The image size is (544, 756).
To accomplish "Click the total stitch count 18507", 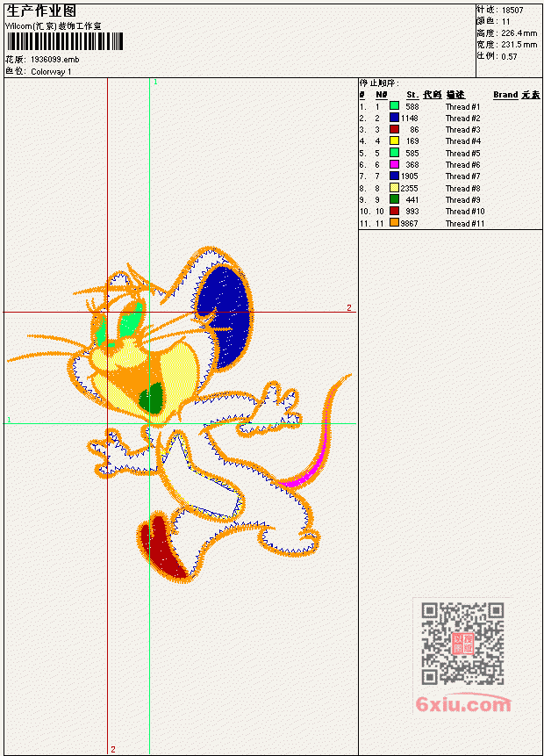I will (512, 11).
